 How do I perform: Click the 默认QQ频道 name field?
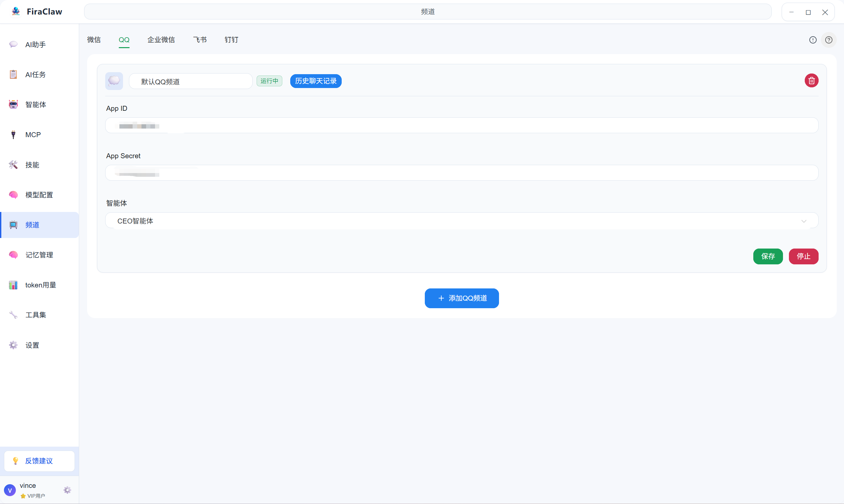[191, 81]
